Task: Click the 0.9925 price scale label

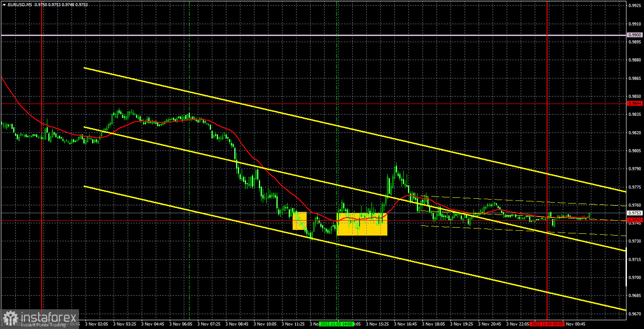Action: click(x=635, y=6)
